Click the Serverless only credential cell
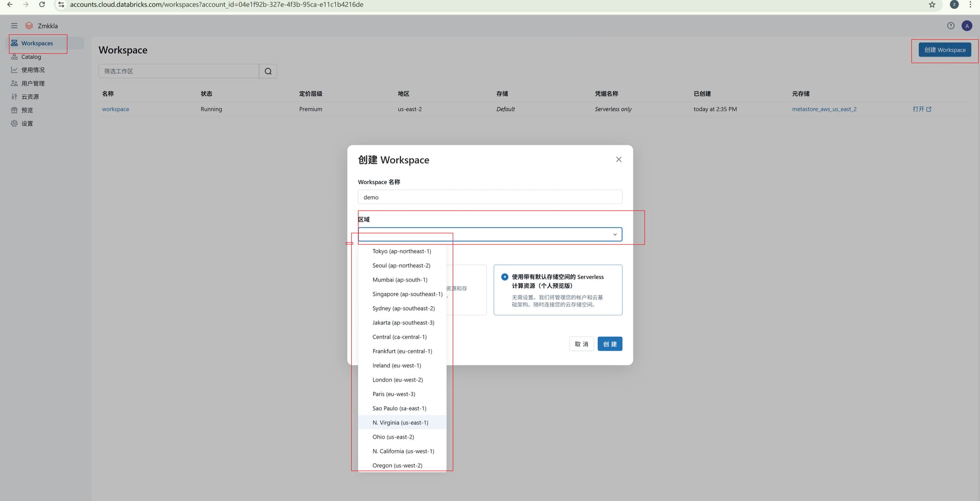Viewport: 980px width, 501px height. point(613,109)
